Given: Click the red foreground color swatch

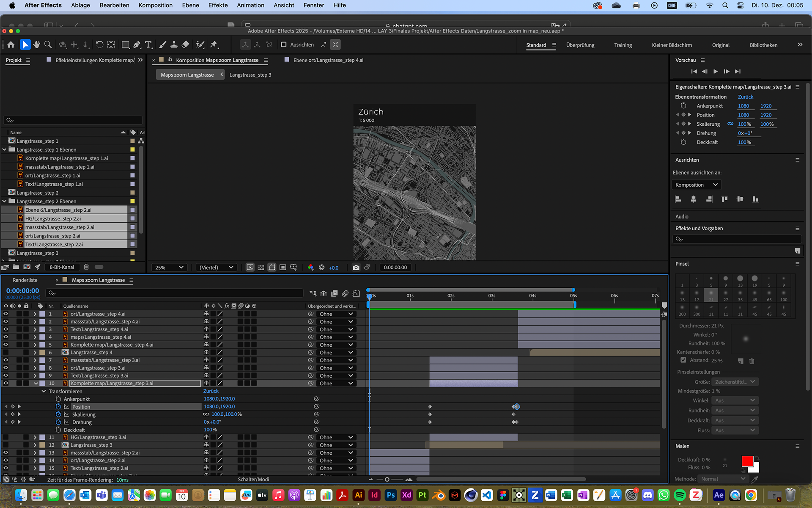Looking at the screenshot, I should [x=747, y=461].
